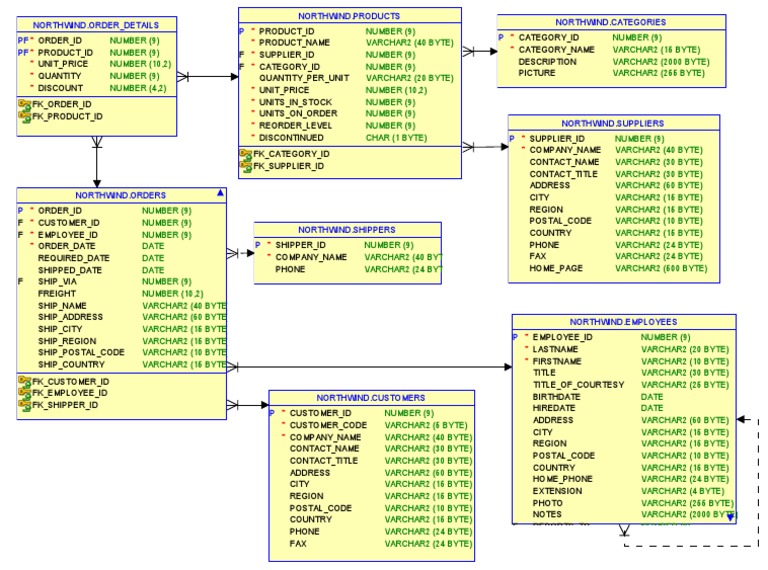This screenshot has width=768, height=570.
Task: Select the NORTHWIND.PRODUCTS table title
Action: (x=349, y=16)
